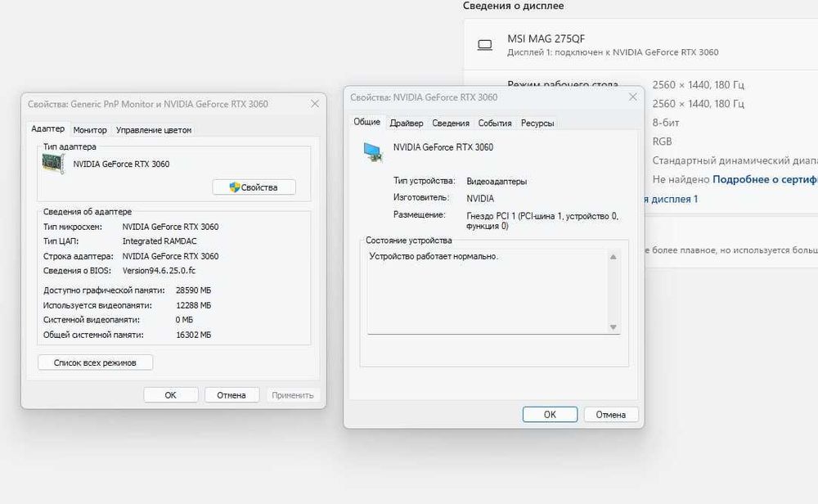Image resolution: width=818 pixels, height=504 pixels.
Task: Select the События tab
Action: (495, 123)
